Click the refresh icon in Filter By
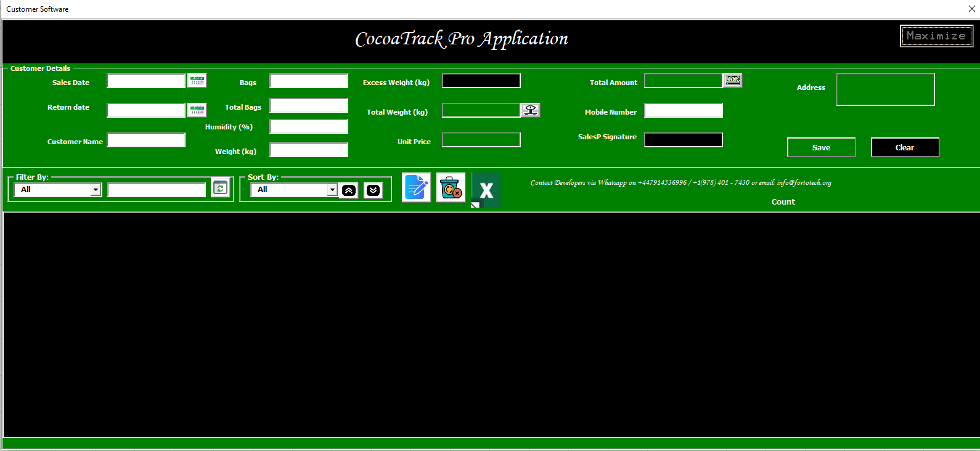 coord(220,189)
